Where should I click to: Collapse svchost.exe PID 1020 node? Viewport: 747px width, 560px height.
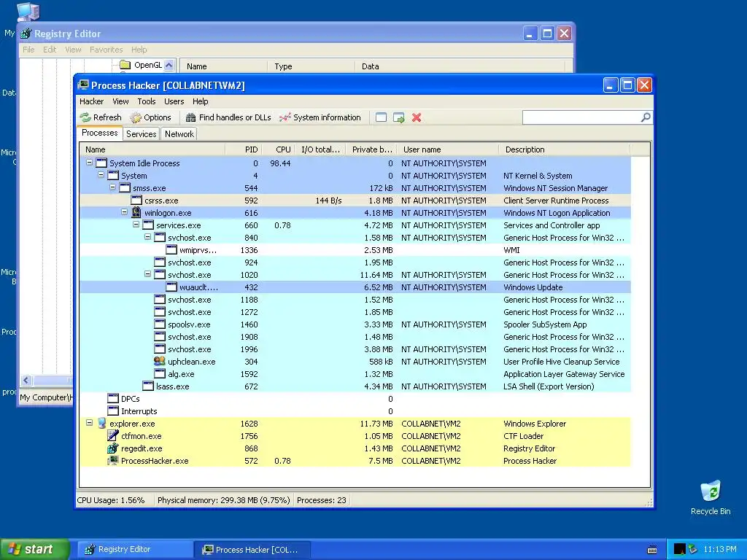tap(147, 274)
